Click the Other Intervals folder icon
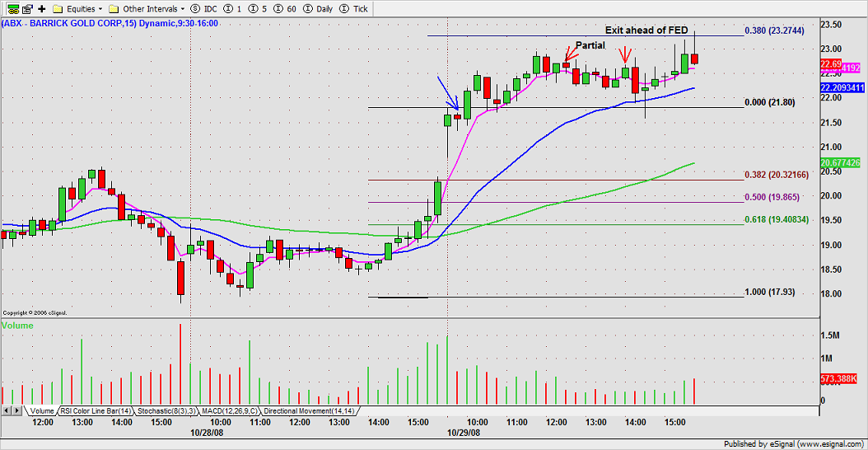The image size is (868, 450). pos(114,9)
